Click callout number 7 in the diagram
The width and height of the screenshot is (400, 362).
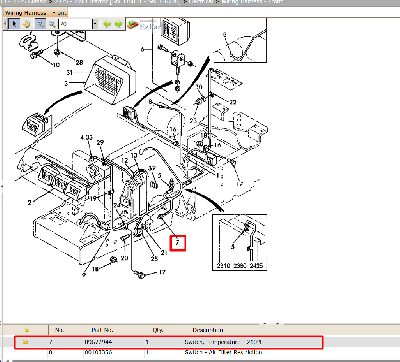tap(177, 243)
